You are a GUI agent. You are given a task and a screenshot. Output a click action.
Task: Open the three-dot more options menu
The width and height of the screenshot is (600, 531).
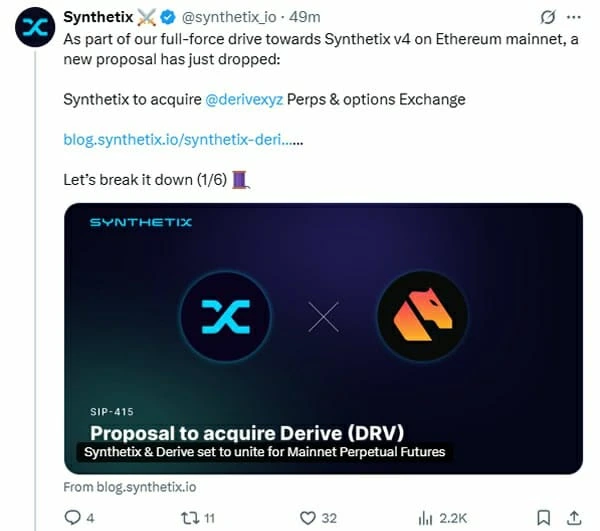(x=573, y=18)
